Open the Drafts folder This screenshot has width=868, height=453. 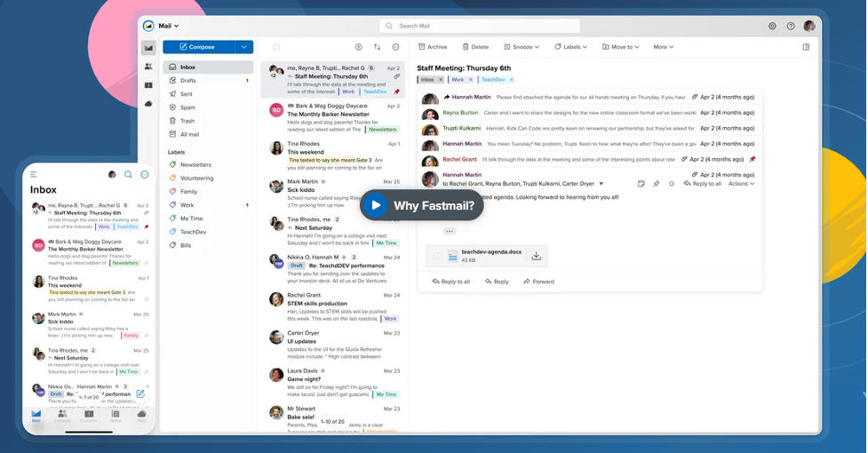click(188, 81)
